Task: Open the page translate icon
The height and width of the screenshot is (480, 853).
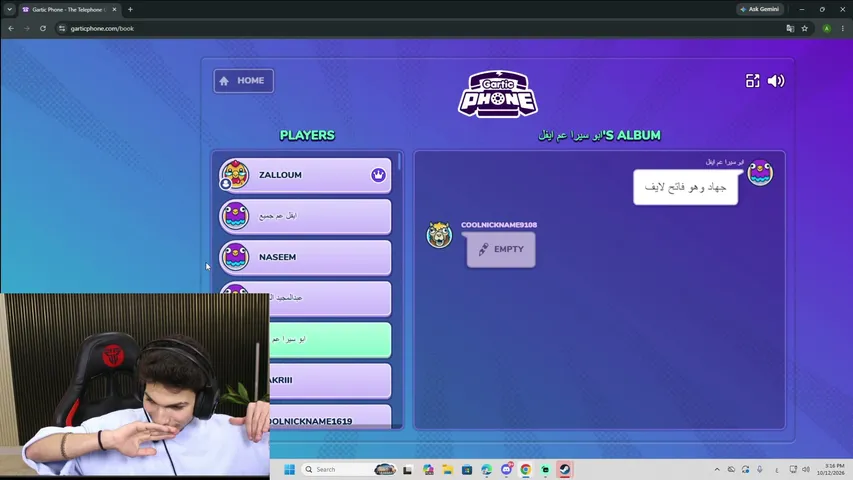Action: pyautogui.click(x=790, y=28)
